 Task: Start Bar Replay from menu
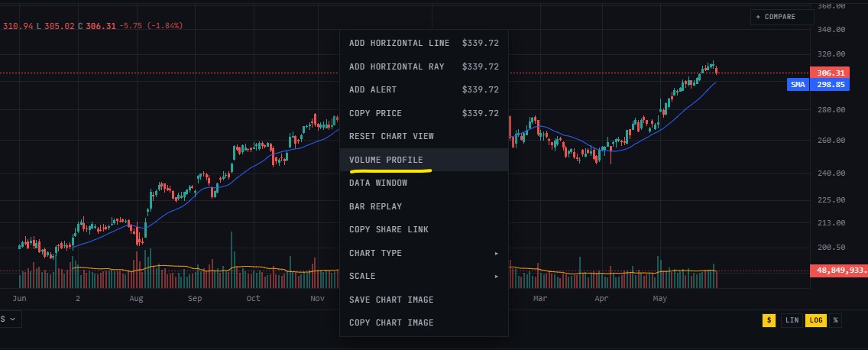423,206
